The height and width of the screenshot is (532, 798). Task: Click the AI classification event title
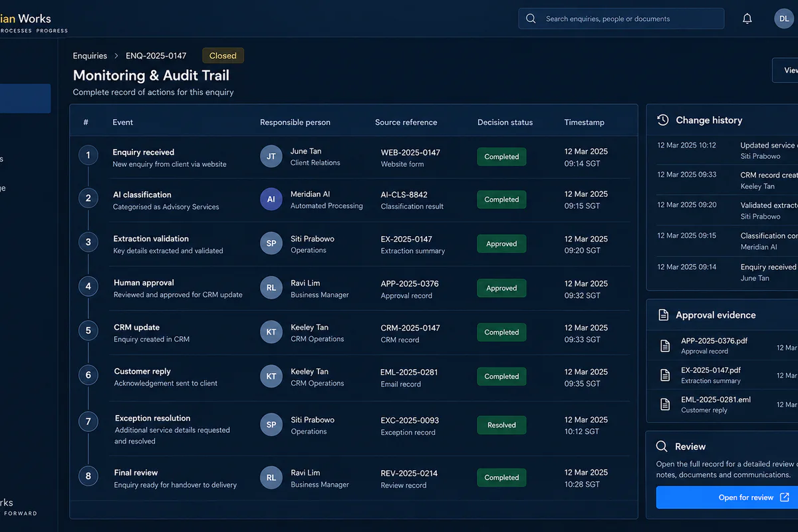(142, 195)
